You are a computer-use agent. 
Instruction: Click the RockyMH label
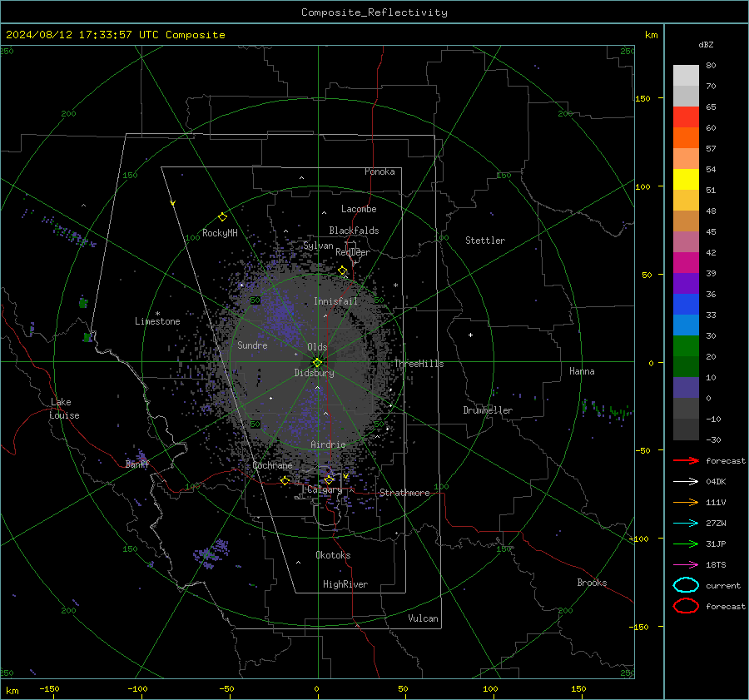(220, 233)
